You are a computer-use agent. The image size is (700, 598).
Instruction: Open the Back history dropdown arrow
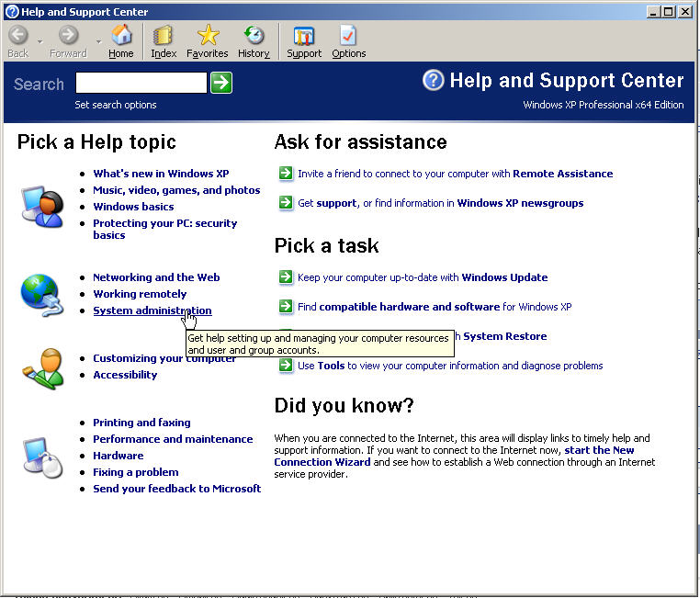[40, 41]
